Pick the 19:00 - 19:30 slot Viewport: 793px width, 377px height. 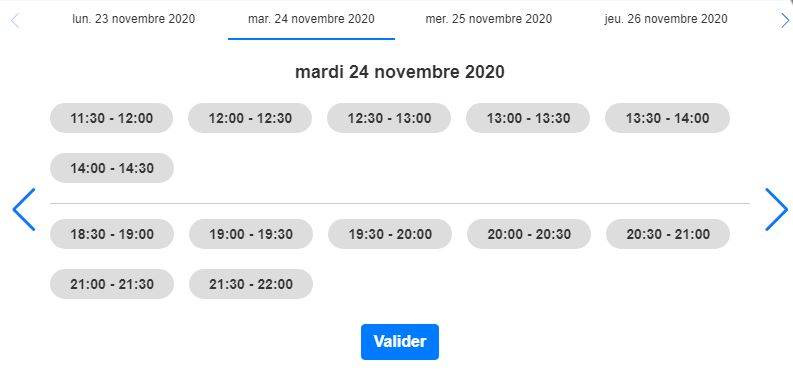click(251, 234)
